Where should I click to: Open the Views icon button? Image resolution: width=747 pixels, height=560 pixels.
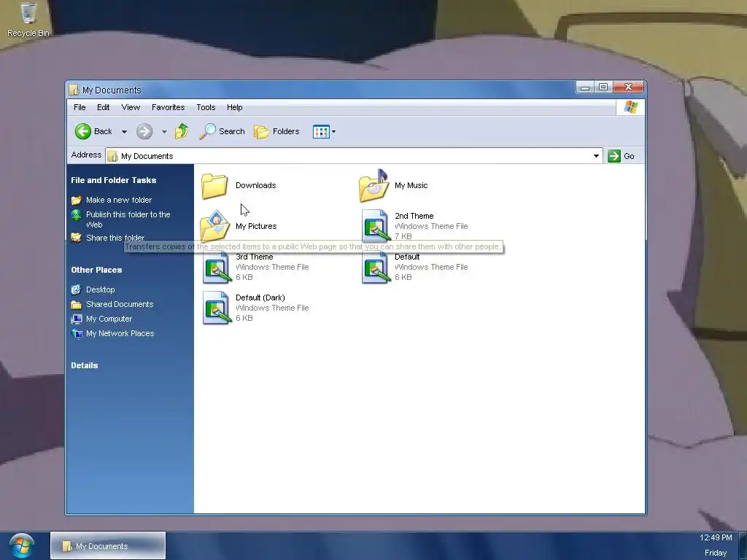click(x=321, y=131)
